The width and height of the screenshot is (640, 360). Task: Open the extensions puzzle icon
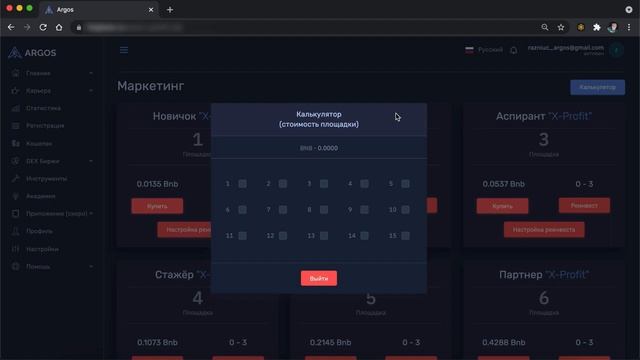(x=597, y=27)
